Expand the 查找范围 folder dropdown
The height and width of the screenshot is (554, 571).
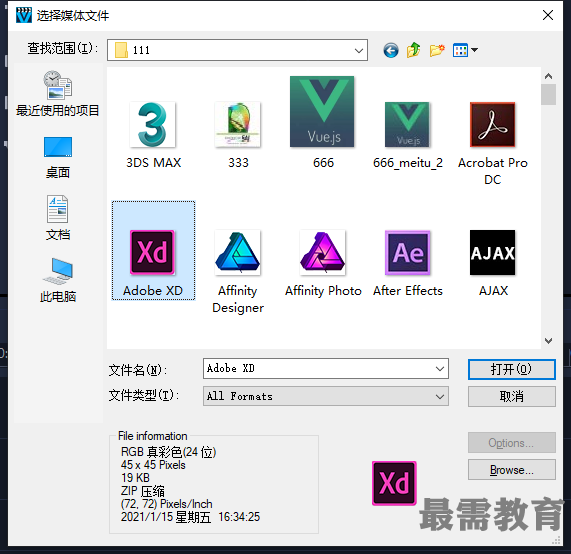point(359,50)
